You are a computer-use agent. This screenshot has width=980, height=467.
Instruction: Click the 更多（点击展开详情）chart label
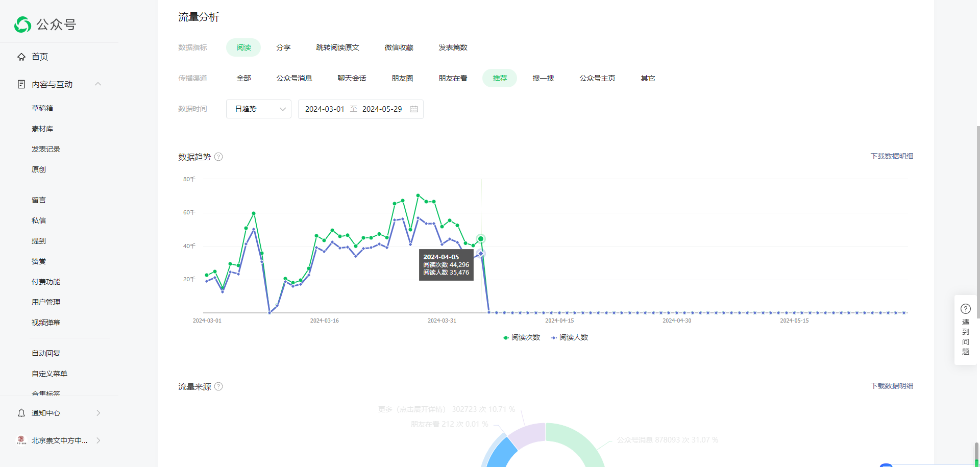447,409
